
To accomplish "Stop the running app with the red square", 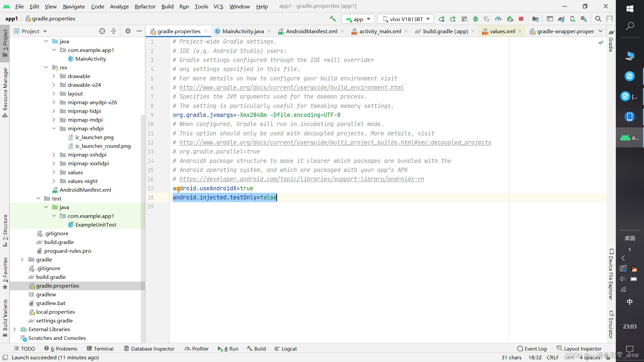I will 521,19.
